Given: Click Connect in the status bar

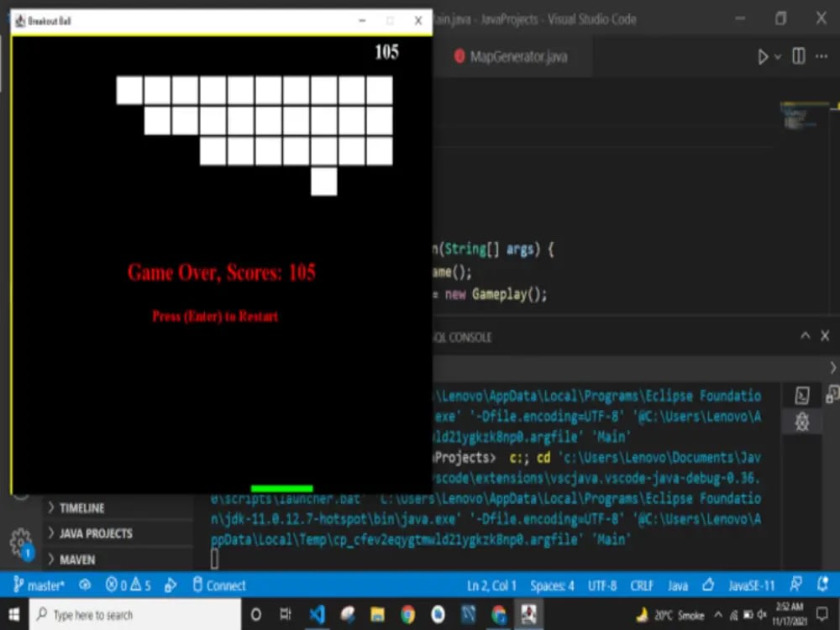Looking at the screenshot, I should (218, 585).
